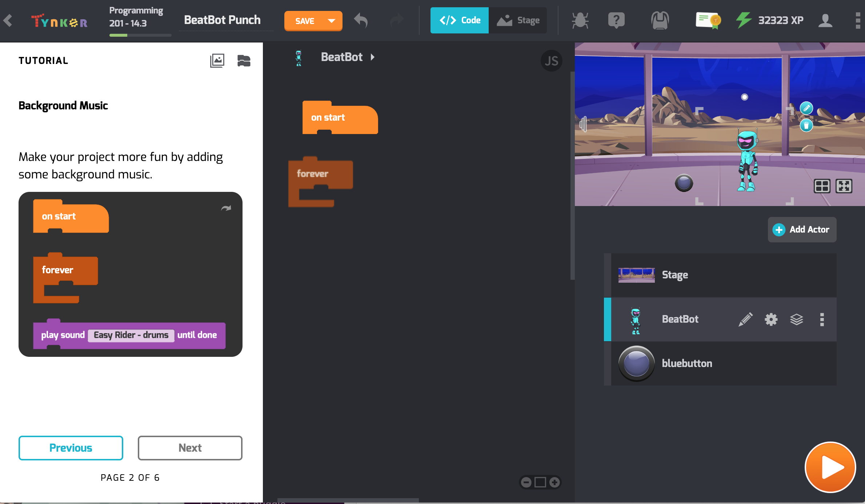865x504 pixels.
Task: Go to the Next tutorial page
Action: point(190,448)
